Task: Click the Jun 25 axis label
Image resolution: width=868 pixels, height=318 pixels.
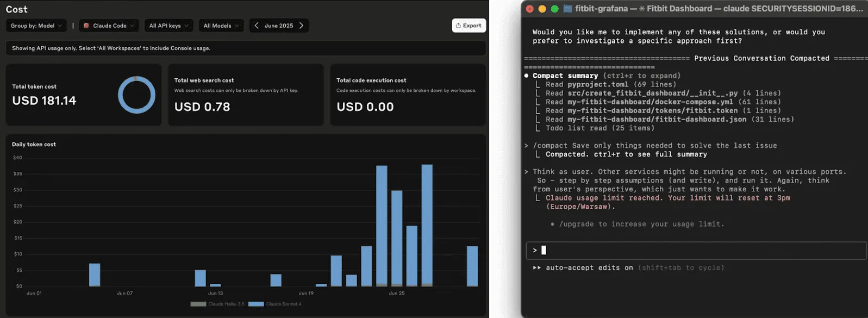Action: point(397,293)
